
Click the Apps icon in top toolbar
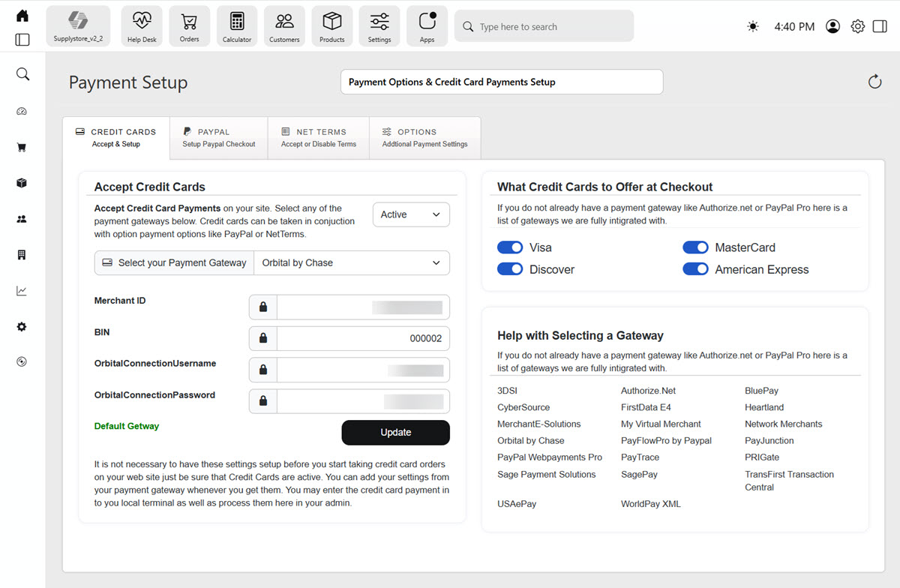pyautogui.click(x=427, y=26)
